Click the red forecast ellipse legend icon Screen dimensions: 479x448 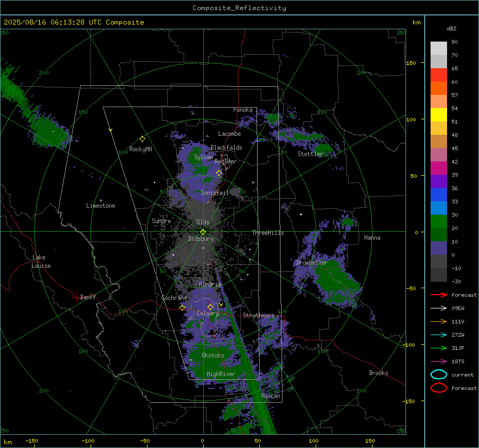pyautogui.click(x=439, y=388)
